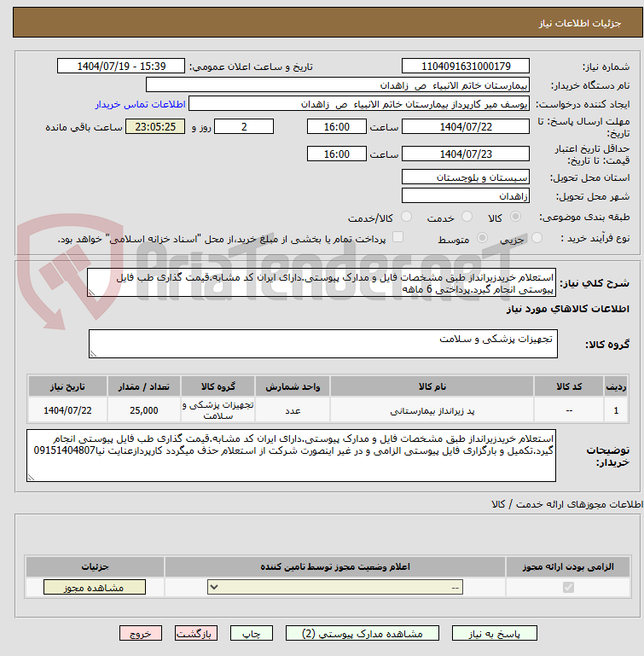Click the delivery province field سیستان و بلوچستان
The width and height of the screenshot is (644, 656).
click(466, 177)
